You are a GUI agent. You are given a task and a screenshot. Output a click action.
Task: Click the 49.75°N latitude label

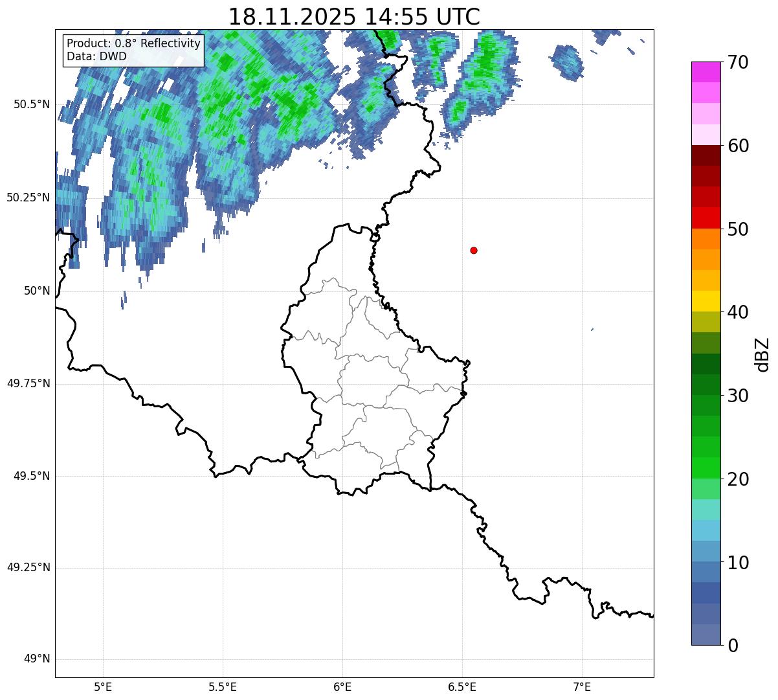pyautogui.click(x=28, y=383)
